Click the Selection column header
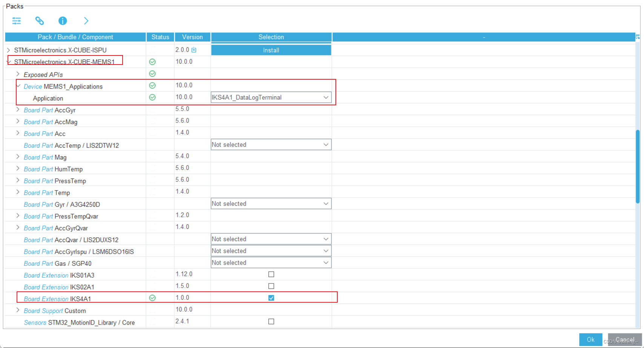 pyautogui.click(x=271, y=37)
